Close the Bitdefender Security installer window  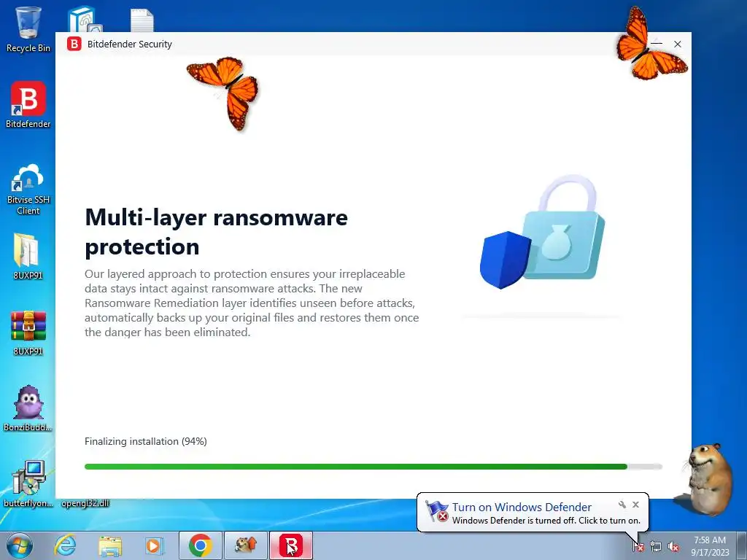678,44
